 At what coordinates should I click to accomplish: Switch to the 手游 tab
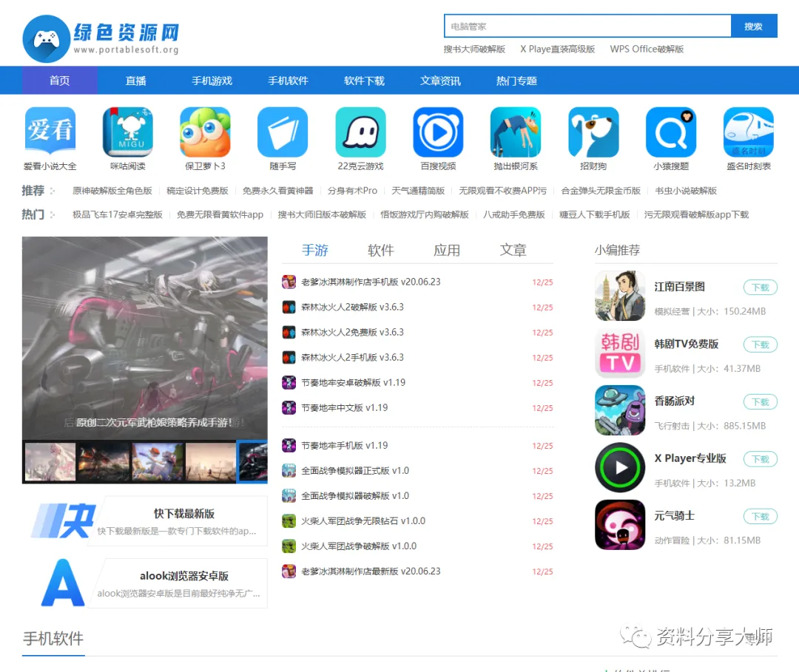(x=315, y=250)
